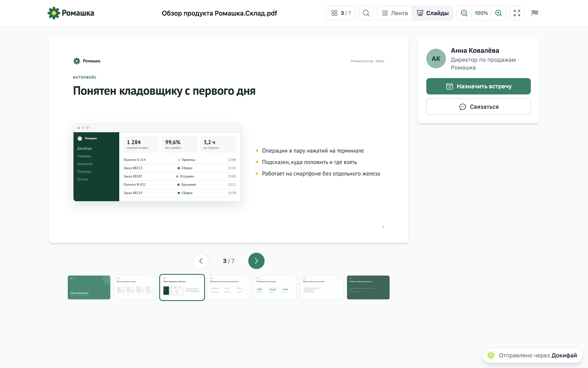Click Дашборд in the slide mockup sidebar
This screenshot has width=588, height=368.
point(84,148)
